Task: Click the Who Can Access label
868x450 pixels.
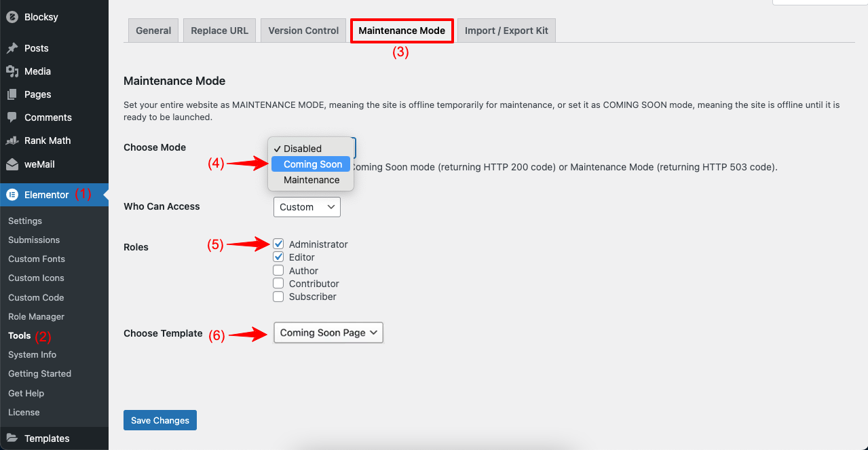Action: (162, 206)
